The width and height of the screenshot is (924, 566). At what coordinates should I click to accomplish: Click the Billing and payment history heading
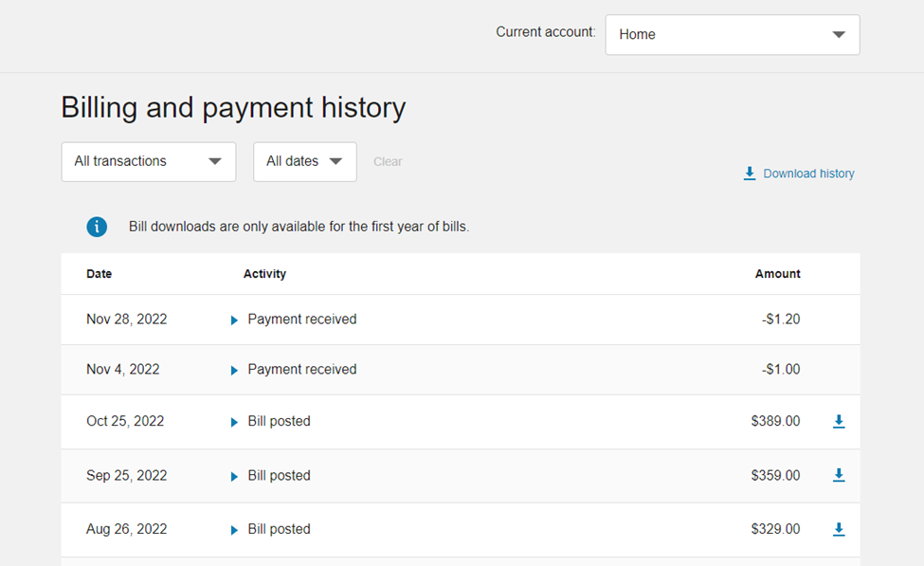233,107
